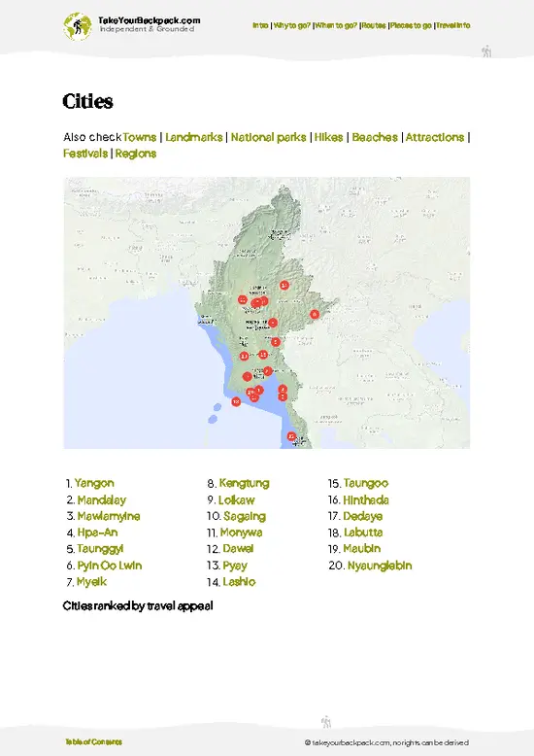Open the Mawlamyine city link

pyautogui.click(x=109, y=516)
